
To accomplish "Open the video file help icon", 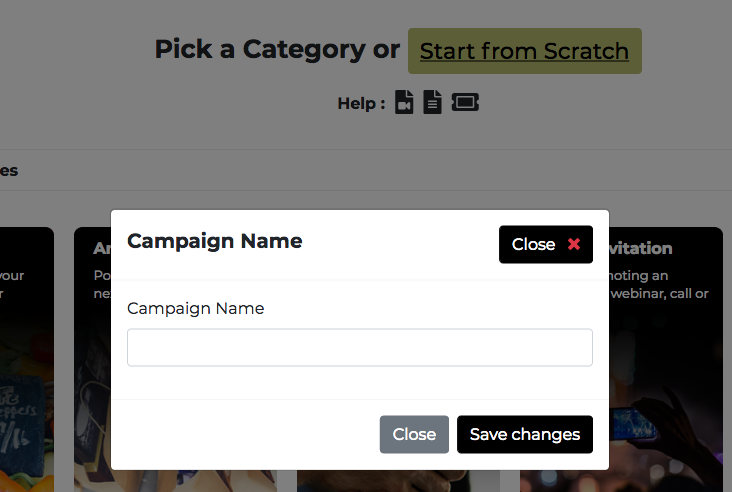I will (404, 102).
